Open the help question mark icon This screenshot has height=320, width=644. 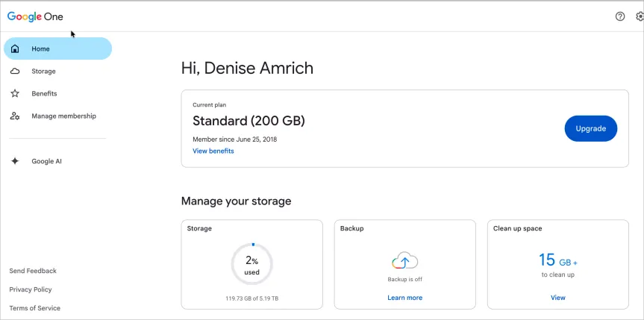(620, 16)
